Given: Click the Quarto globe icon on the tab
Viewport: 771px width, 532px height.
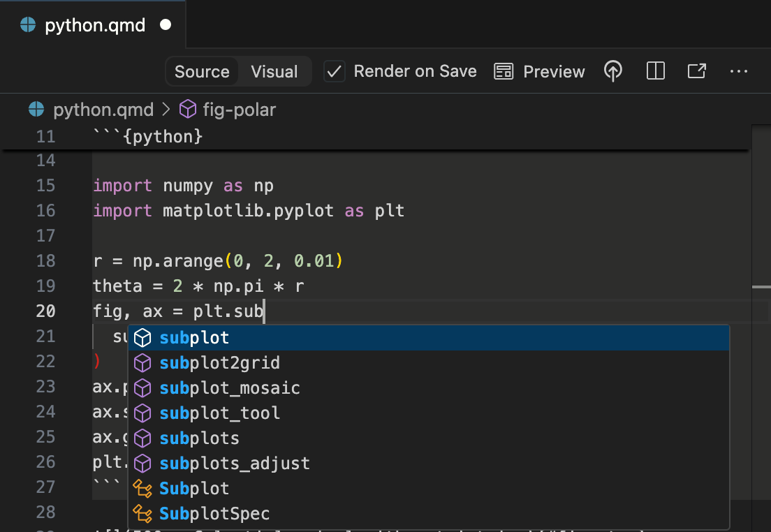Looking at the screenshot, I should (27, 24).
